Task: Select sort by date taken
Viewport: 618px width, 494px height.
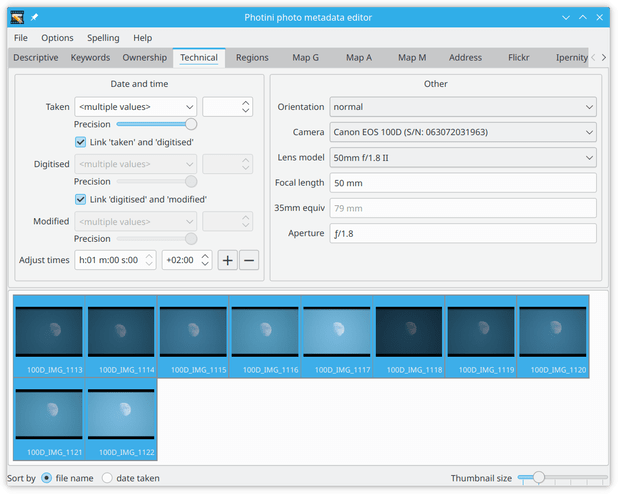Action: (107, 478)
